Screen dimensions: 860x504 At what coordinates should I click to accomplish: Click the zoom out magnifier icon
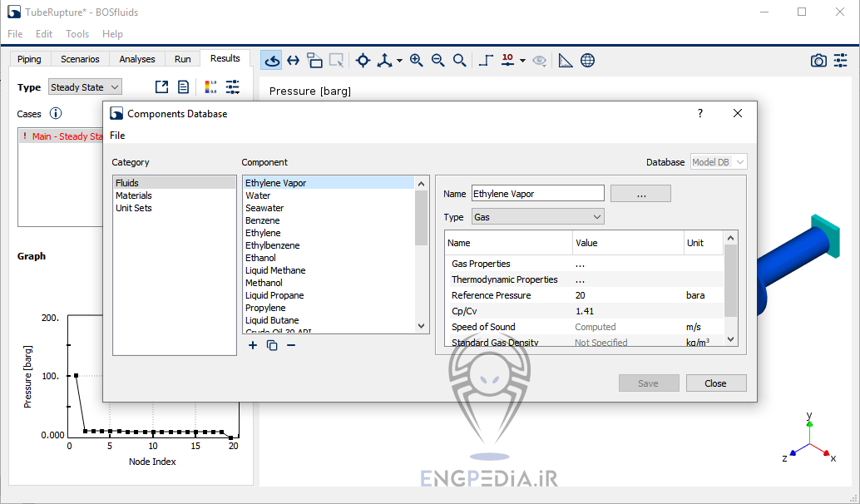coord(437,60)
